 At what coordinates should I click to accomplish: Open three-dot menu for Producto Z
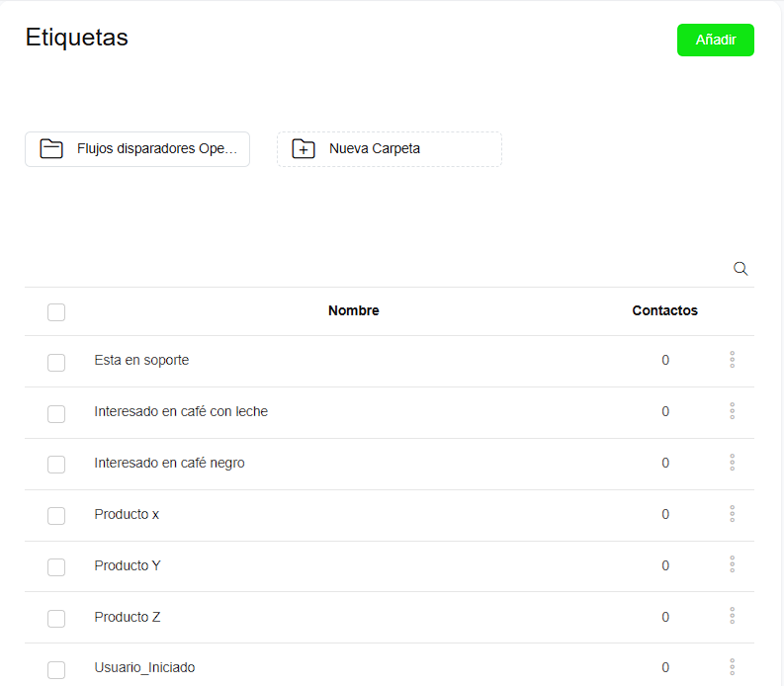tap(732, 616)
